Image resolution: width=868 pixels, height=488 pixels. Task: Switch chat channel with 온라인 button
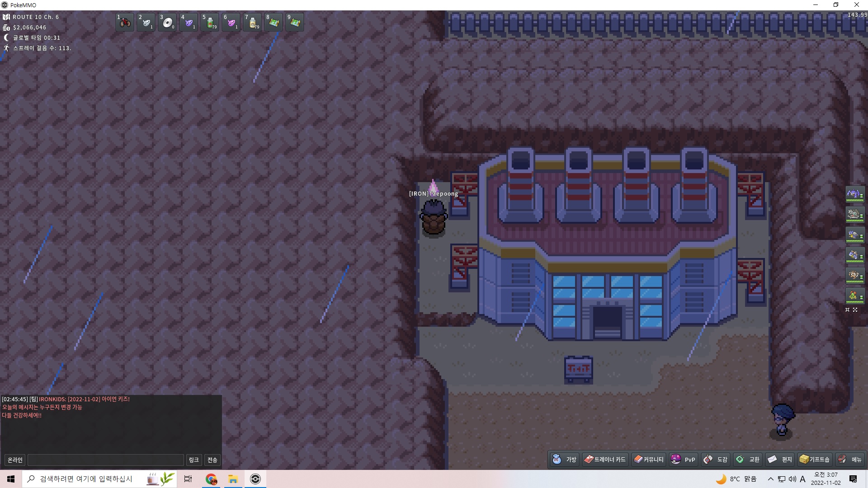pos(15,460)
